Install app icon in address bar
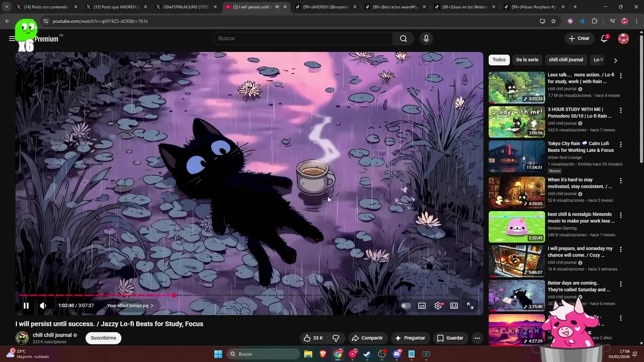This screenshot has width=644, height=362. click(x=542, y=21)
